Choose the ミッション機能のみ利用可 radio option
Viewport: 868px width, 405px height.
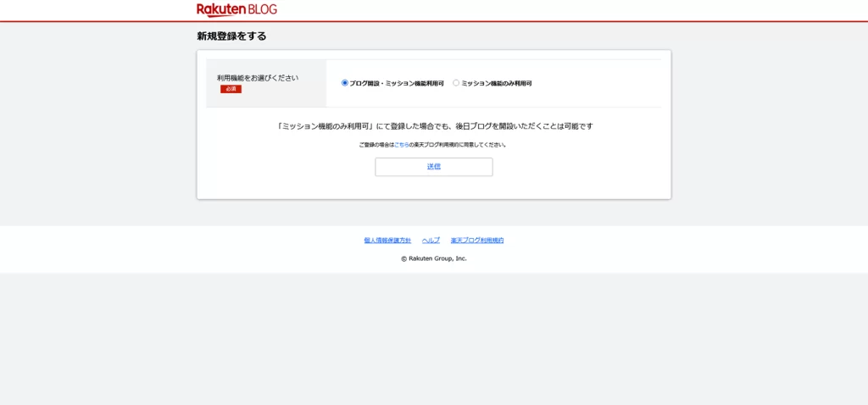coord(456,83)
